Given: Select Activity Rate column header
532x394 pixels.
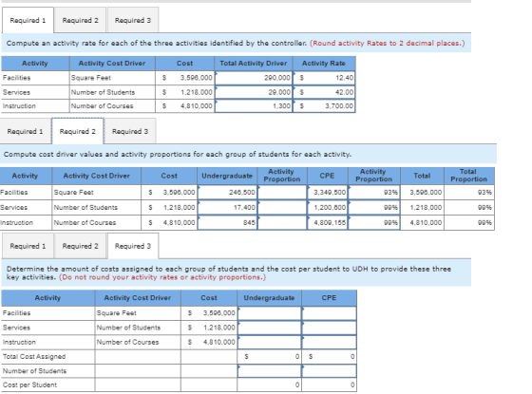Looking at the screenshot, I should point(324,64).
